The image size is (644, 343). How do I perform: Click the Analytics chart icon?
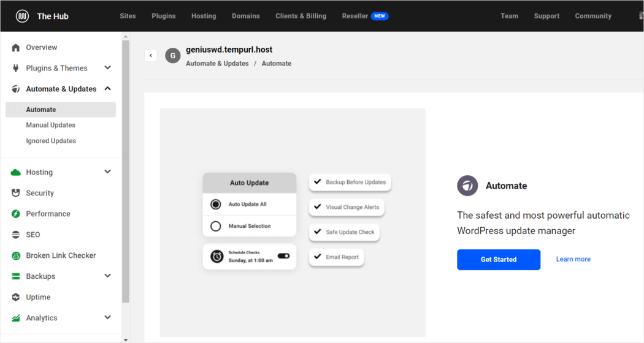[15, 318]
